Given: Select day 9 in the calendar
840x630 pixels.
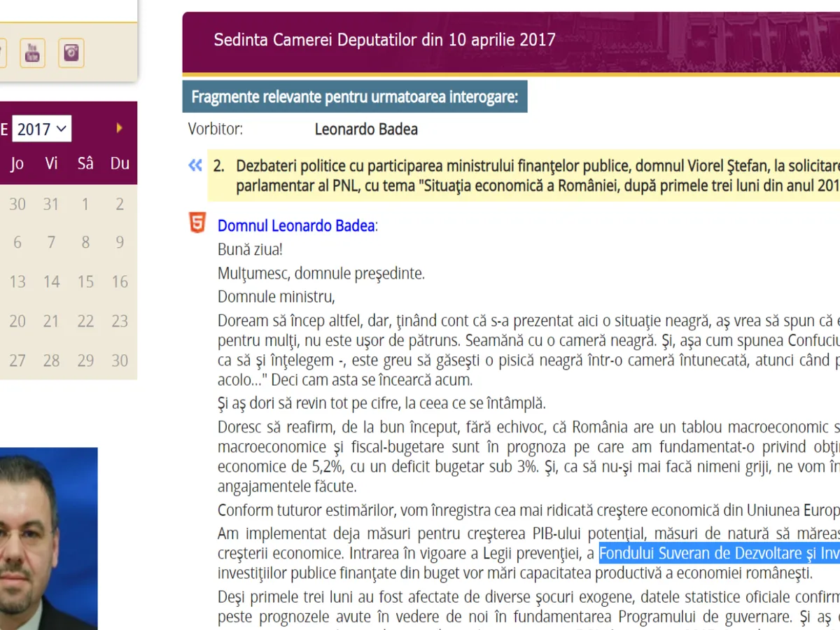Looking at the screenshot, I should [120, 243].
